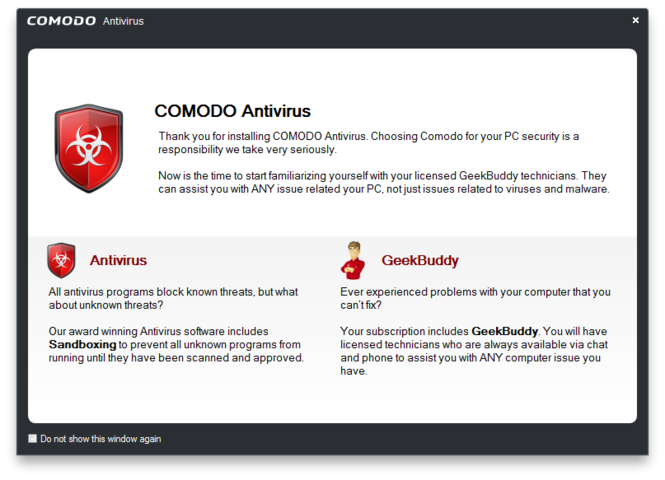The width and height of the screenshot is (665, 480).
Task: Click bold 'GeekBuddy' in subscription paragraph
Action: pyautogui.click(x=505, y=331)
